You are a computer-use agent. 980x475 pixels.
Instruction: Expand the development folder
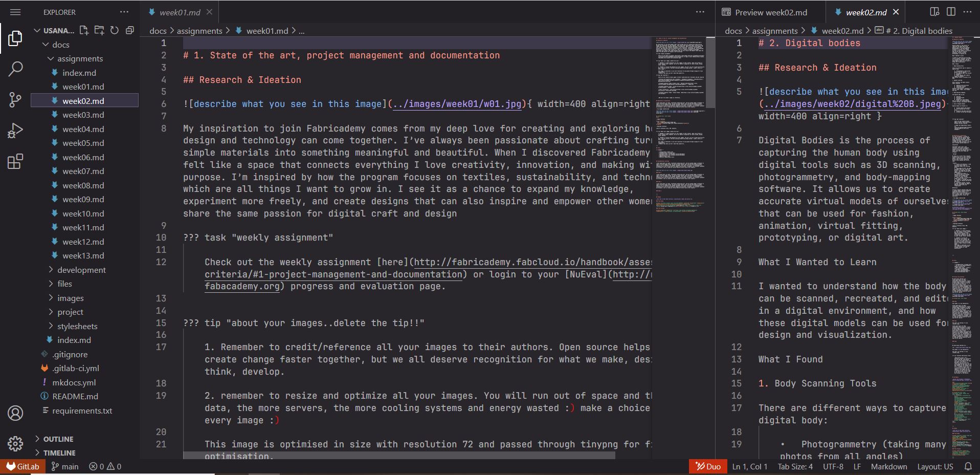coord(81,270)
